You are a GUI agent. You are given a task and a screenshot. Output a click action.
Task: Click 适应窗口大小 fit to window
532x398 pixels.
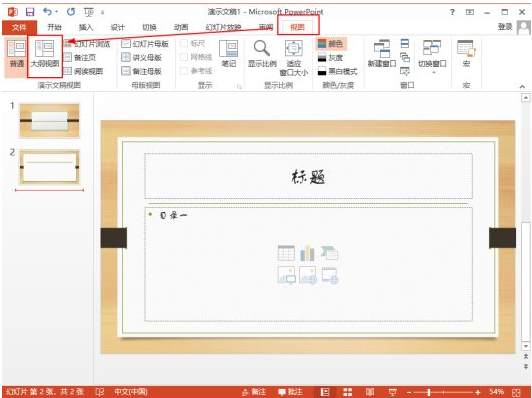[x=293, y=58]
